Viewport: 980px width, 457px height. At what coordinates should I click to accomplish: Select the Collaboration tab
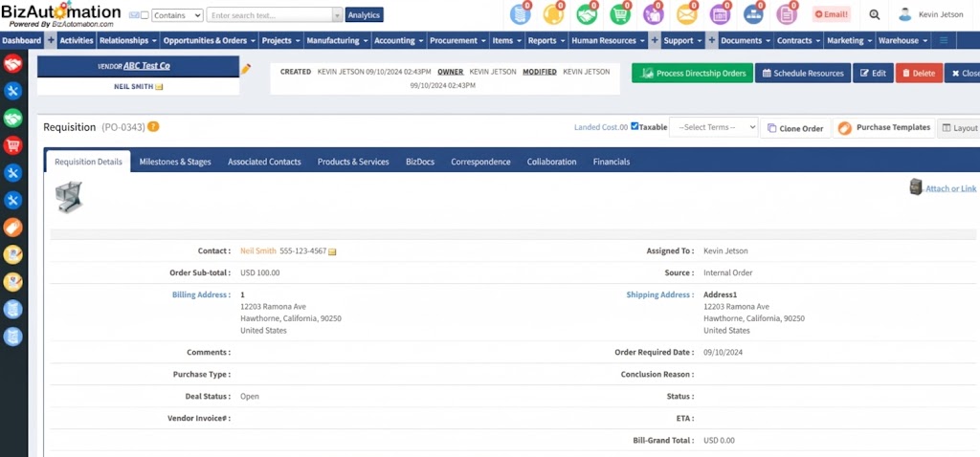tap(551, 162)
